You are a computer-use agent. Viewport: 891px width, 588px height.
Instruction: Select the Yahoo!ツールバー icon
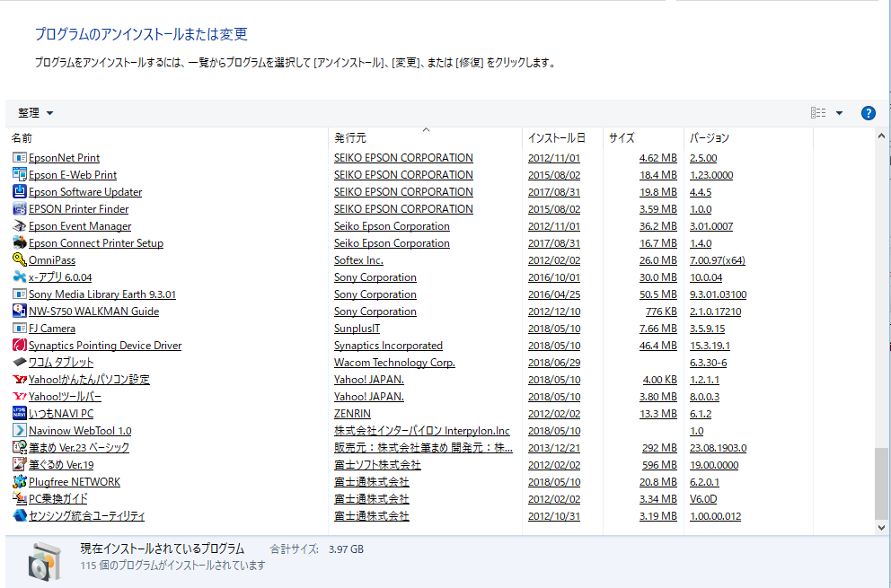[x=20, y=397]
